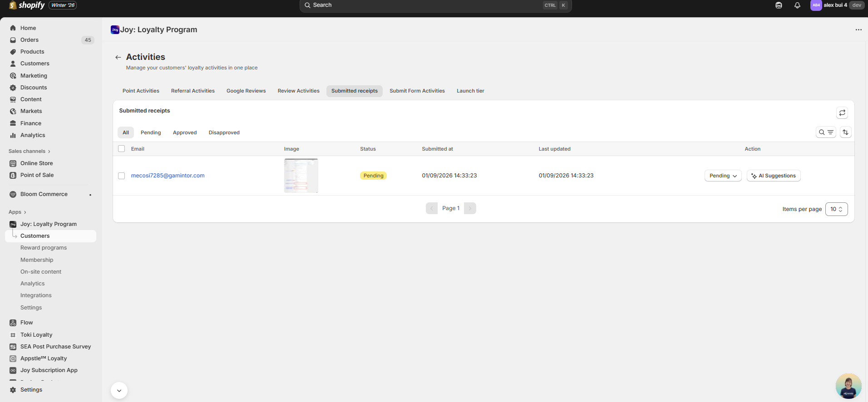Open the mecosi7285@gamintor.com email link
Screen dimensions: 868x402
click(168, 176)
